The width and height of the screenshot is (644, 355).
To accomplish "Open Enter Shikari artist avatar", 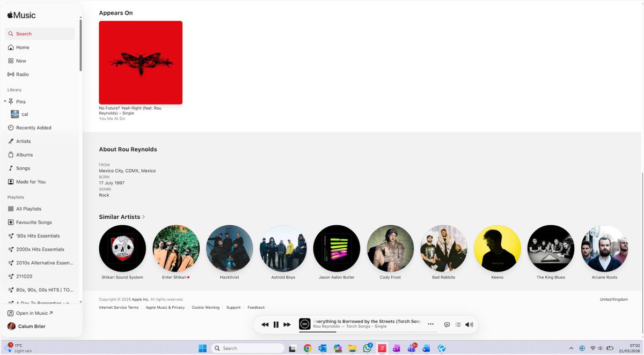I will click(x=176, y=248).
